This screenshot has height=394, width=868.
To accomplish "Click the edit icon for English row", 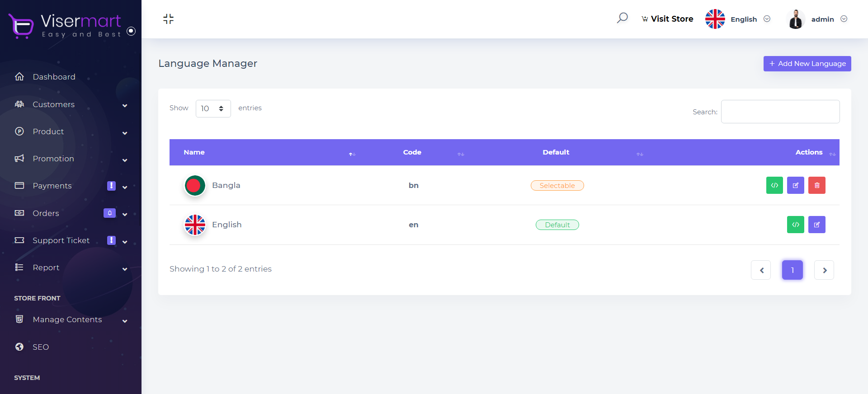I will tap(817, 225).
